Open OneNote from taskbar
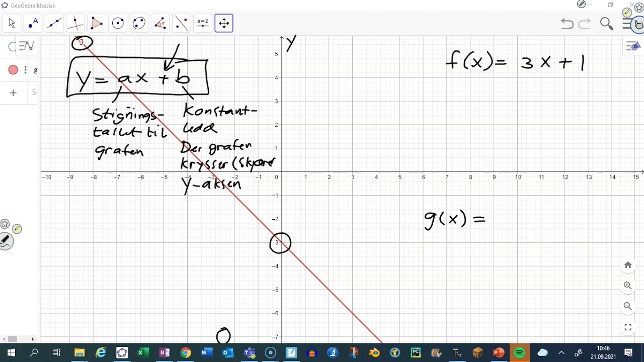The height and width of the screenshot is (362, 644). point(165,352)
